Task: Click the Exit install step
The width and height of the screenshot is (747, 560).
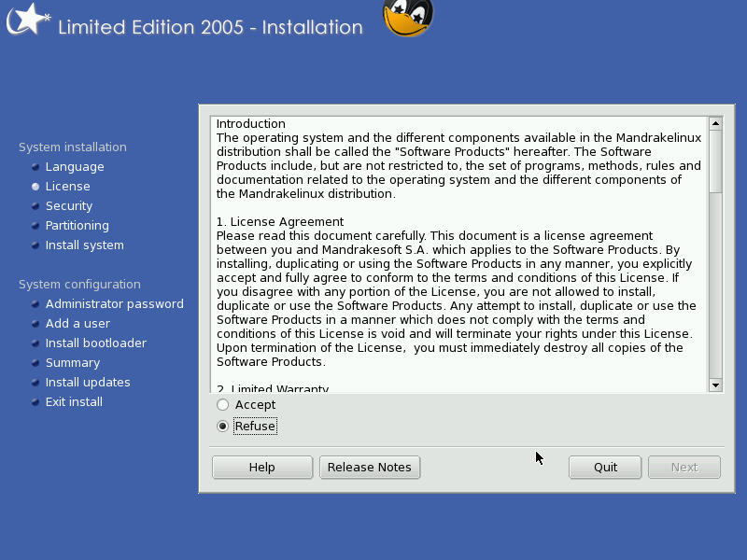Action: point(74,401)
